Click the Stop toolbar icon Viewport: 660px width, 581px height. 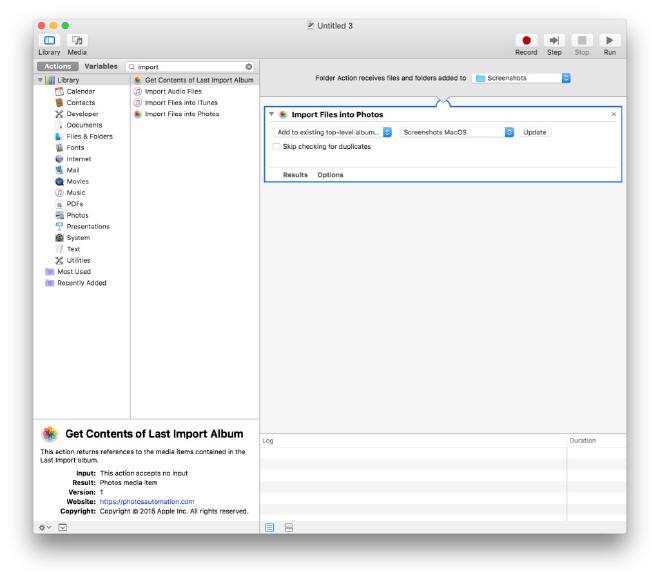pos(582,40)
